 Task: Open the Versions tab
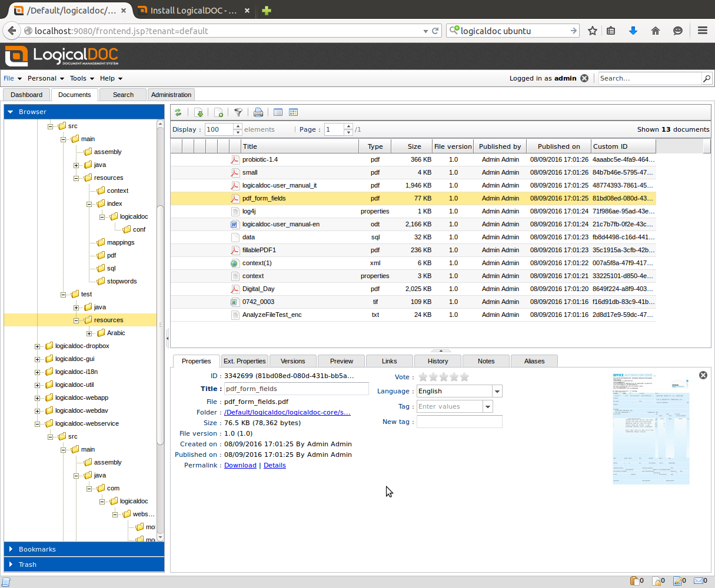pyautogui.click(x=293, y=361)
